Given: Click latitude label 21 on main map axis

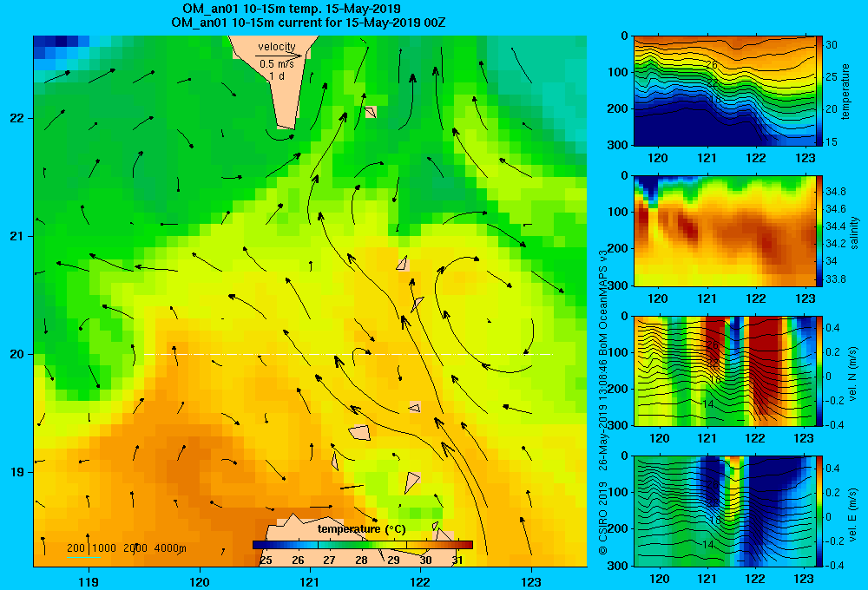Looking at the screenshot, I should (x=17, y=236).
